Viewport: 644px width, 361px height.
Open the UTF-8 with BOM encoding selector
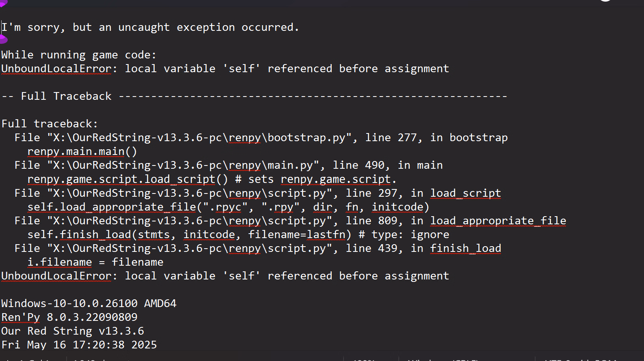581,359
